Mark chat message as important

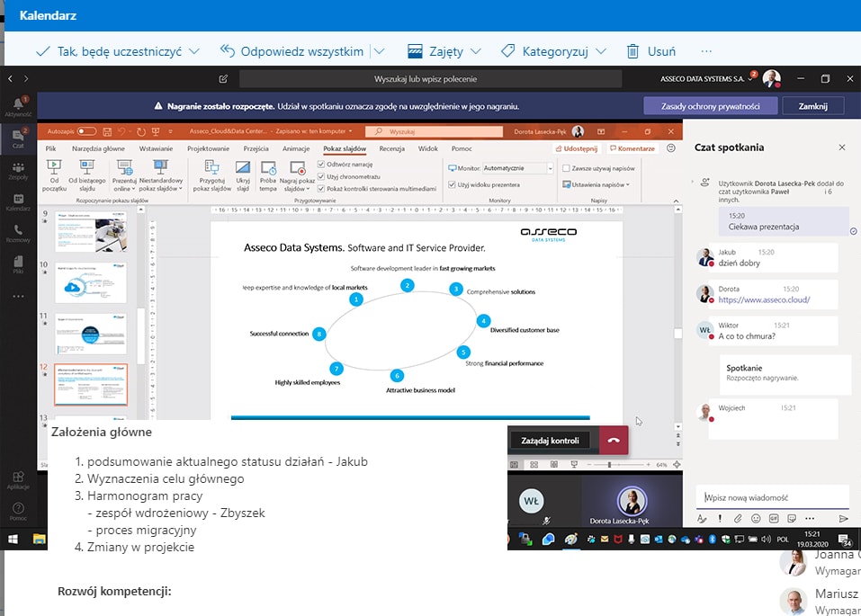[x=720, y=518]
